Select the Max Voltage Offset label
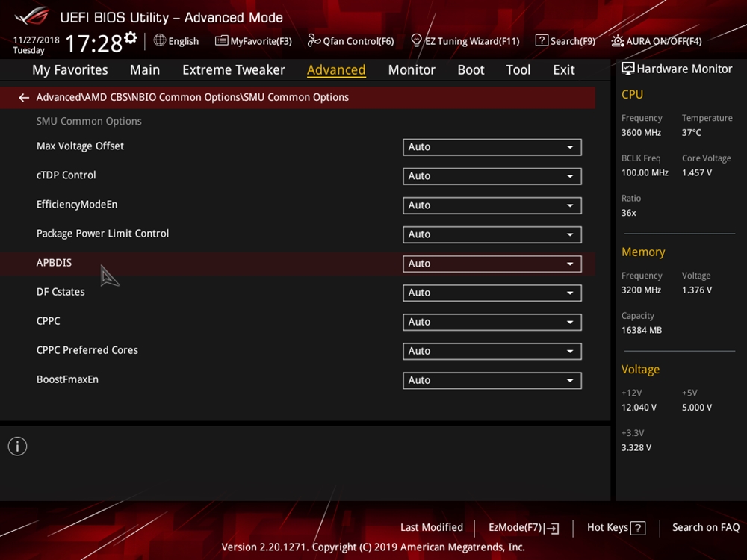Viewport: 747px width, 560px height. (80, 146)
